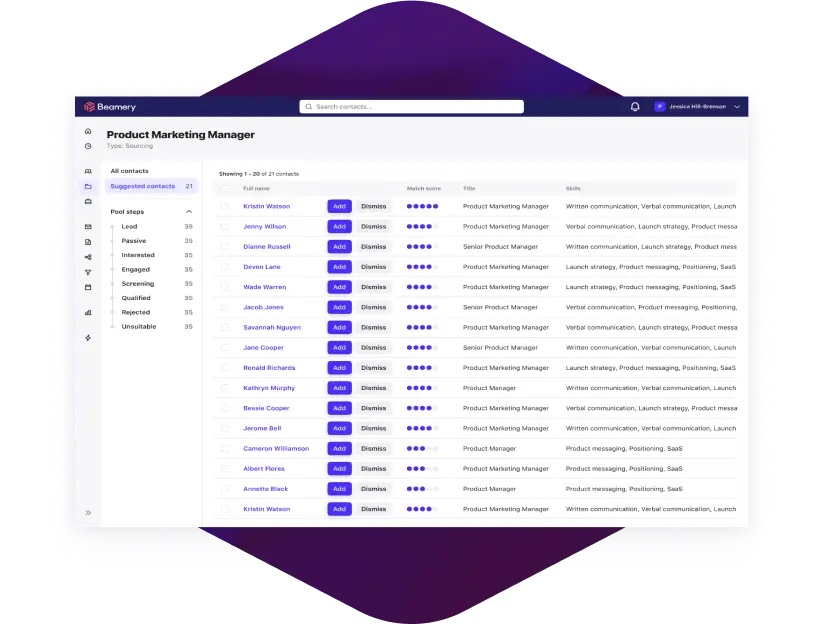Image resolution: width=824 pixels, height=624 pixels.
Task: Click Add for Dianne Russell
Action: click(x=339, y=247)
